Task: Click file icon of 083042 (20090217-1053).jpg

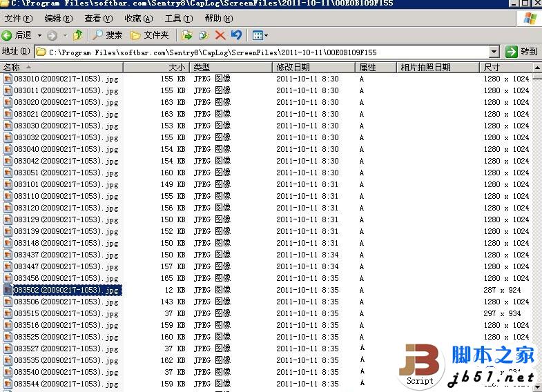Action: pos(8,161)
